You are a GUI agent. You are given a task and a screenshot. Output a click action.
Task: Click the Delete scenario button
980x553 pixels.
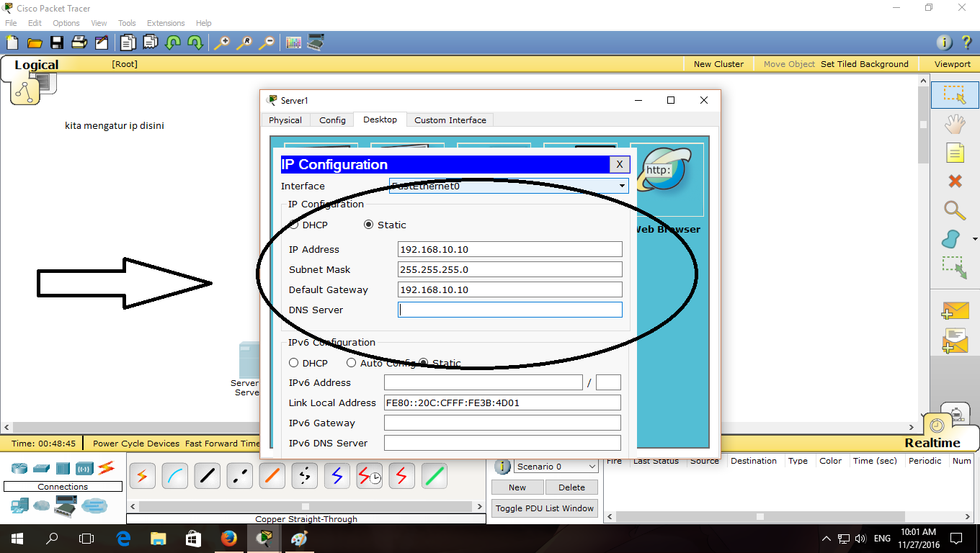571,487
